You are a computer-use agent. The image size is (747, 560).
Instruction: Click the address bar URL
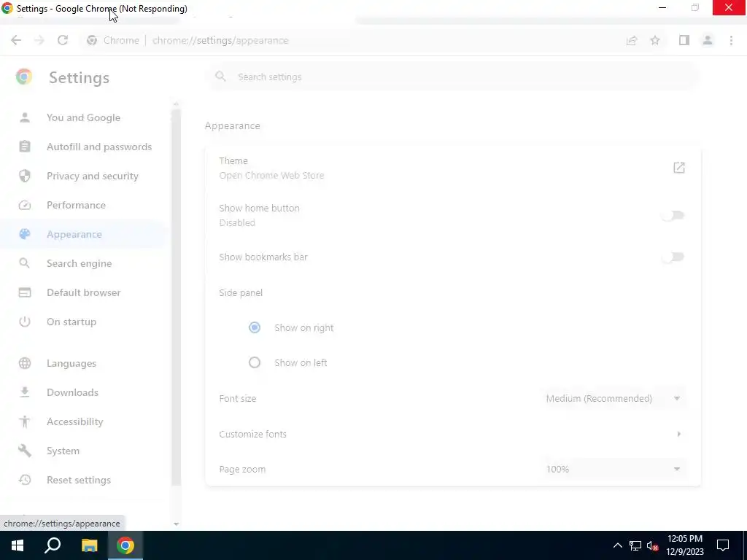pos(220,41)
